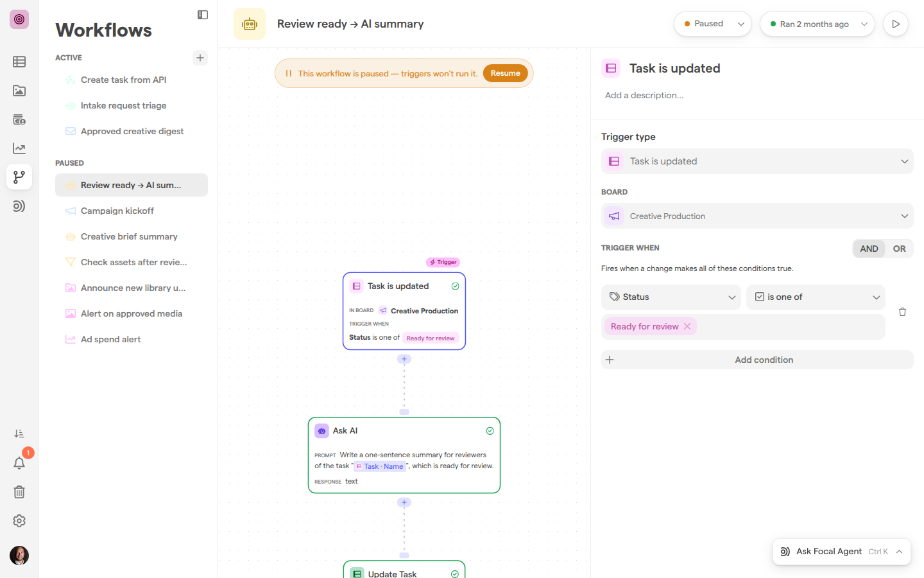Open the Status field dropdown
The height and width of the screenshot is (578, 924).
671,297
